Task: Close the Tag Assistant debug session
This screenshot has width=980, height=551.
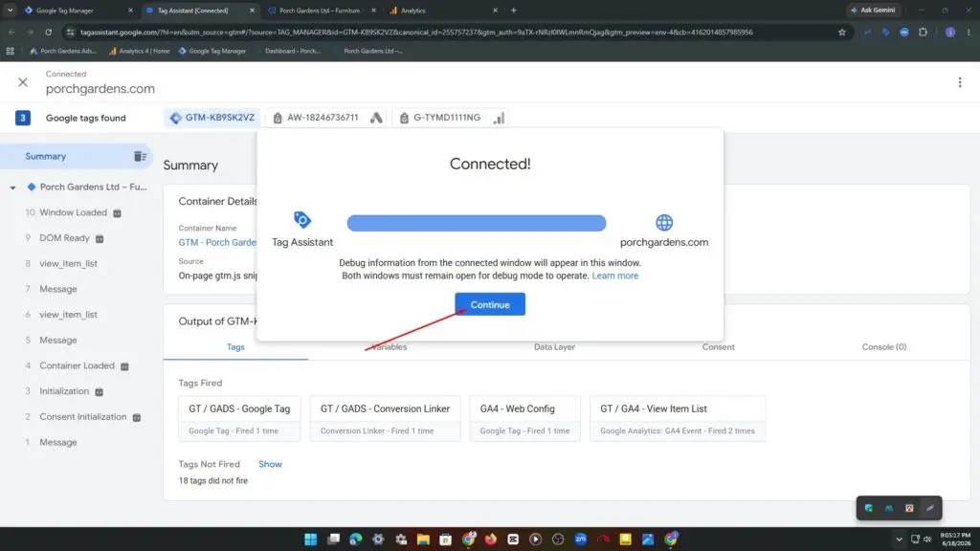Action: (23, 82)
